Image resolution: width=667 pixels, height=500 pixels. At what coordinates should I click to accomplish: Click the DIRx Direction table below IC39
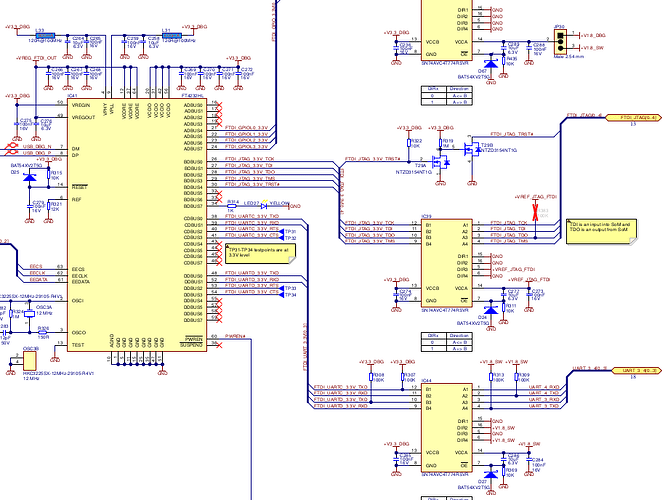point(447,342)
